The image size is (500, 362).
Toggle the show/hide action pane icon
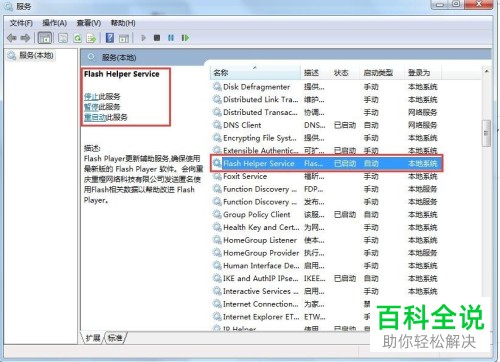124,38
